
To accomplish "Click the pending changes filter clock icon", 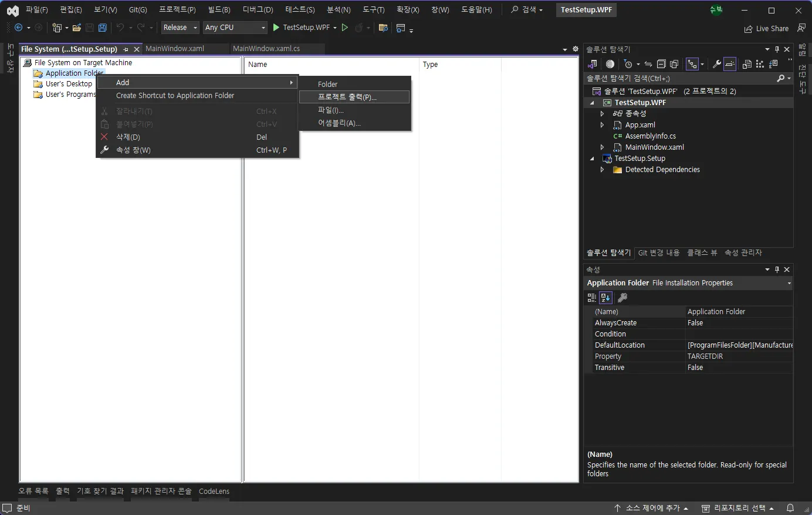I will coord(628,64).
